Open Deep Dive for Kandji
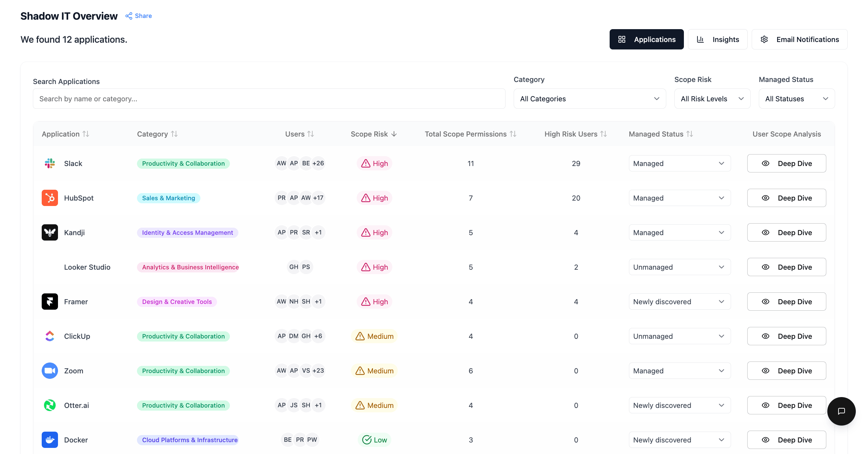 (x=787, y=232)
